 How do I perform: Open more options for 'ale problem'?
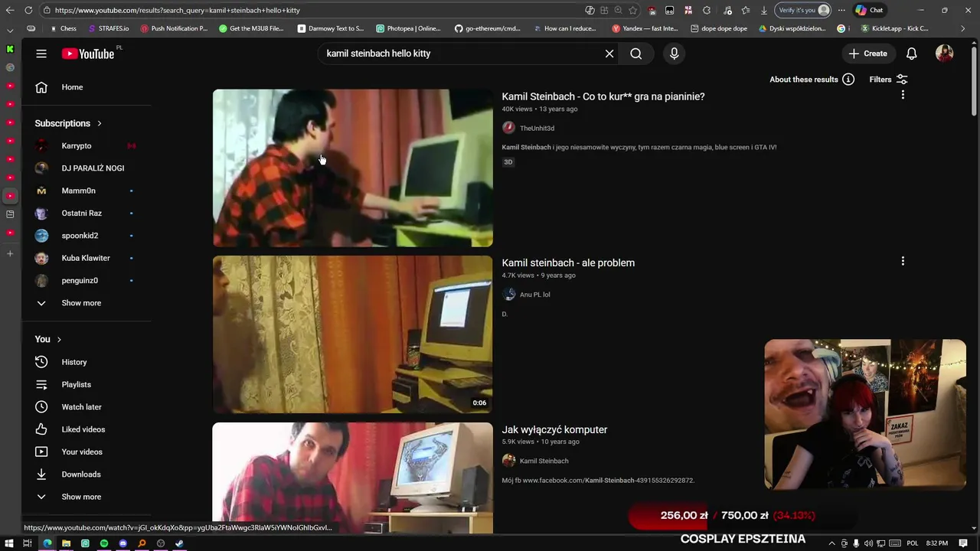pyautogui.click(x=903, y=261)
